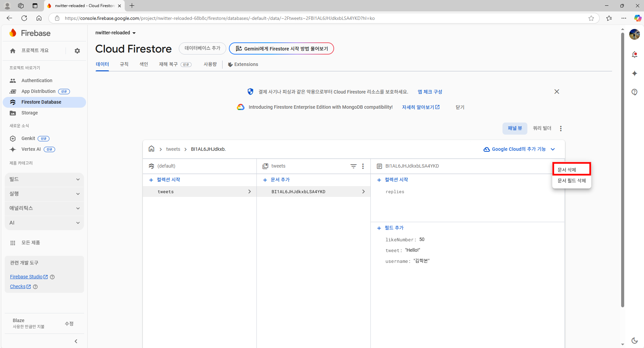Switch to 재해 복구 tab
Image resolution: width=644 pixels, height=348 pixels.
click(175, 64)
